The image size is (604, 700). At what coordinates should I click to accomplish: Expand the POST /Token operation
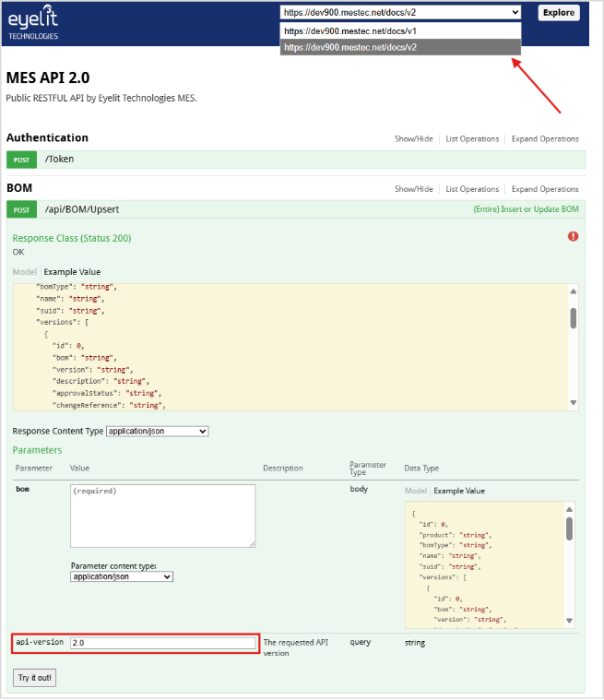pyautogui.click(x=295, y=160)
